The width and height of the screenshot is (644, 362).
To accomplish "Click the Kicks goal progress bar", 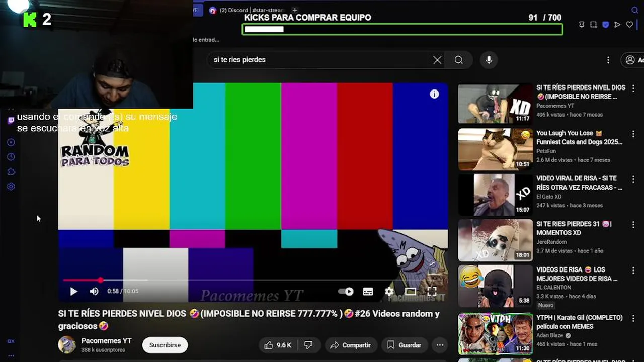I will (x=403, y=29).
